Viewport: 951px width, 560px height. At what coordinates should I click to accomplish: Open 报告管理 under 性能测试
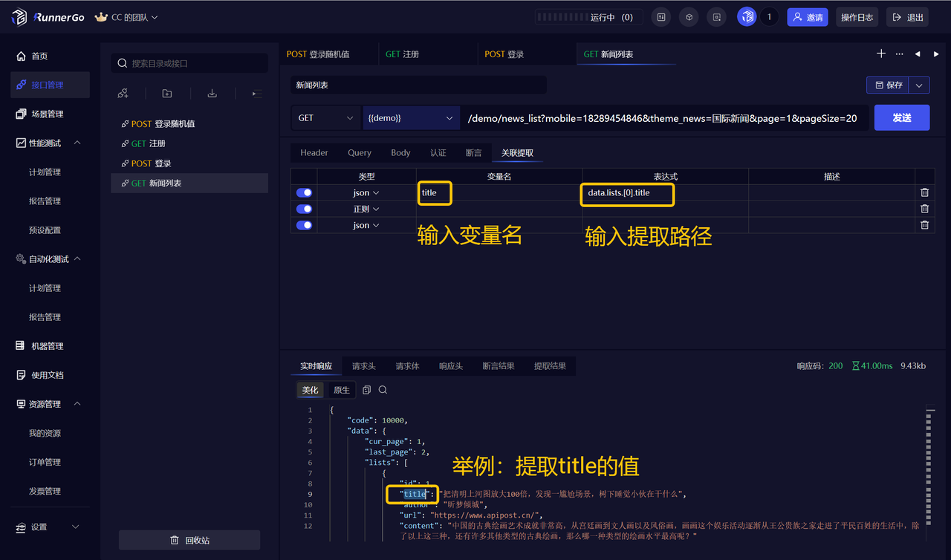click(45, 201)
